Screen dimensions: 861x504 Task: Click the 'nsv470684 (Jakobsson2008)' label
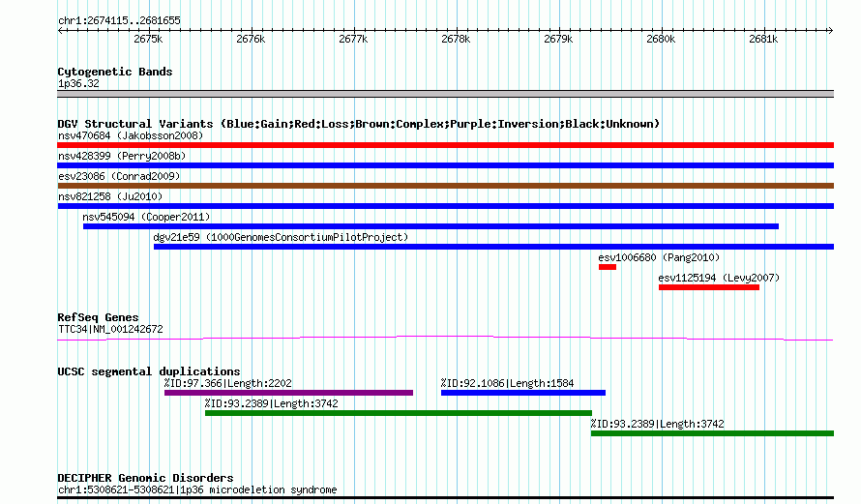pyautogui.click(x=131, y=135)
